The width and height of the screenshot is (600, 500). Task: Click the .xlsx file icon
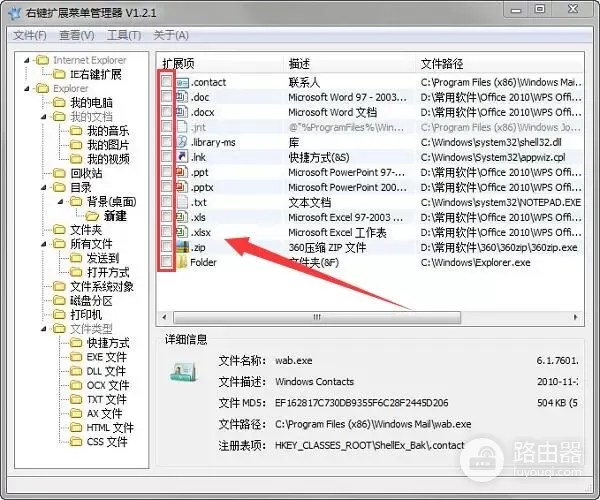182,232
